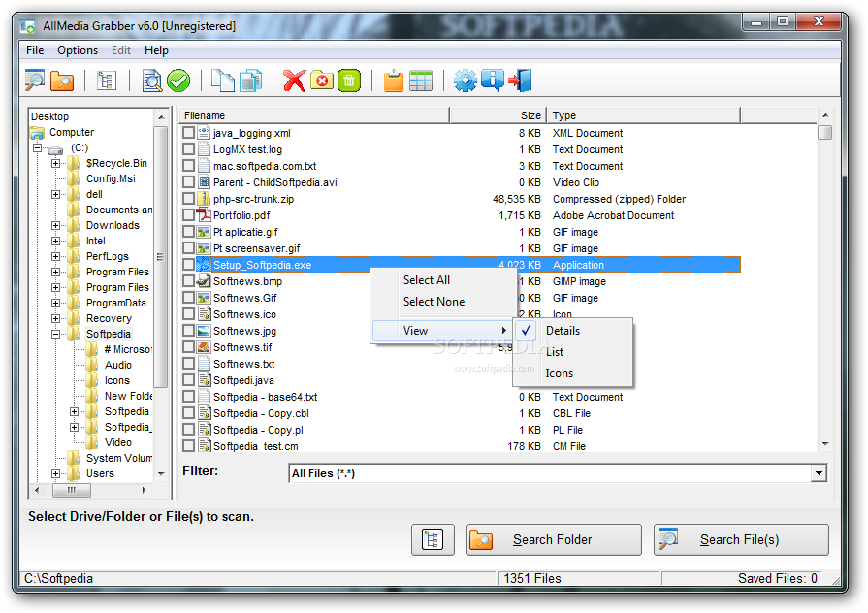Click the blue info bubble toolbar icon
This screenshot has height=613, width=868.
pyautogui.click(x=492, y=81)
